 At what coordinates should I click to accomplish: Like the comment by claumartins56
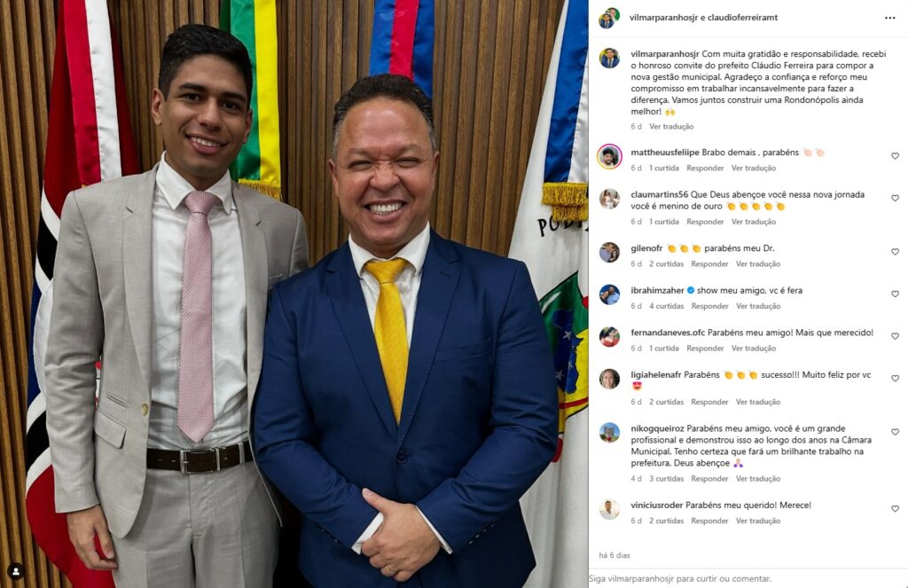coord(895,198)
